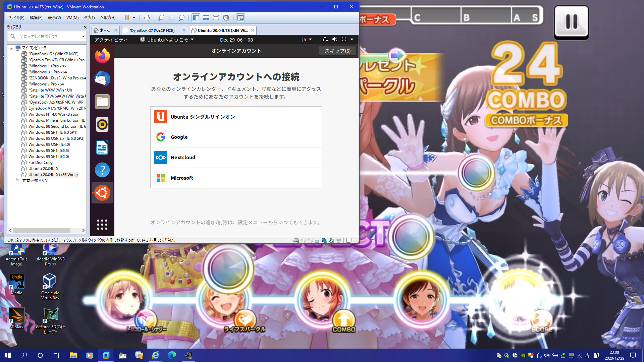The width and height of the screenshot is (644, 362).
Task: Click アクティビティ in Ubuntu top bar
Action: (x=111, y=40)
